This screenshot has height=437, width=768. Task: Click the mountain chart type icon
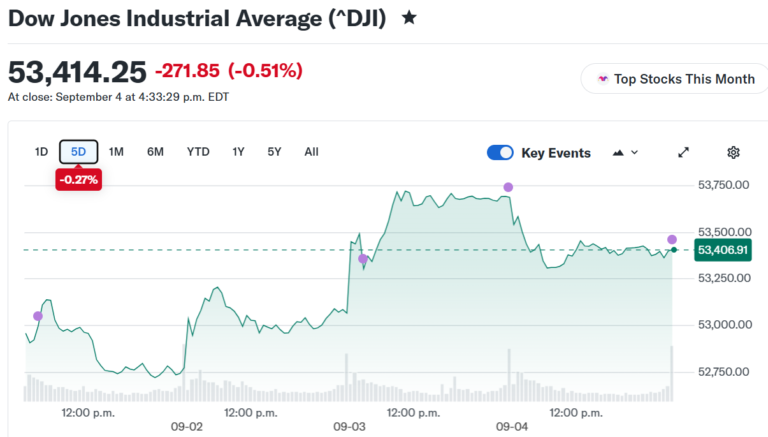(618, 152)
